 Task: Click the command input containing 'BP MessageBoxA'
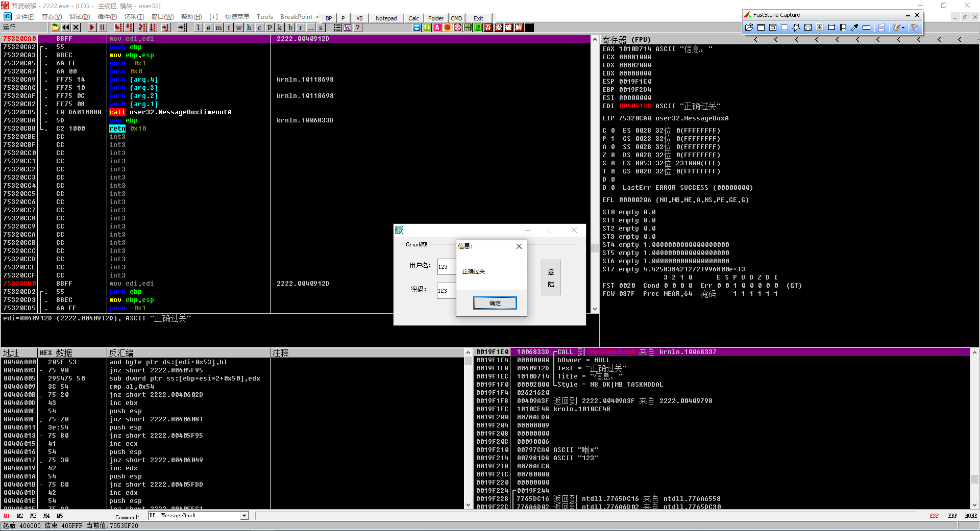(x=194, y=516)
